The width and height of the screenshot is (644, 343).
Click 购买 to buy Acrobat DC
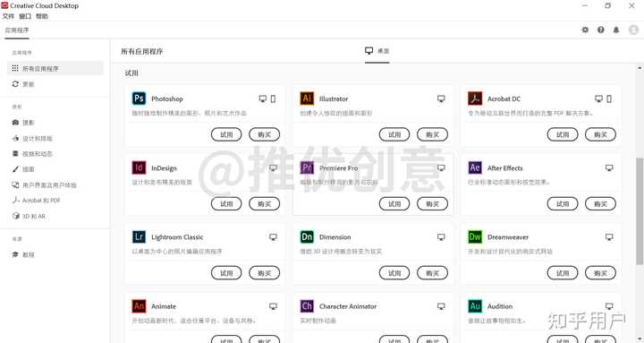pos(600,134)
